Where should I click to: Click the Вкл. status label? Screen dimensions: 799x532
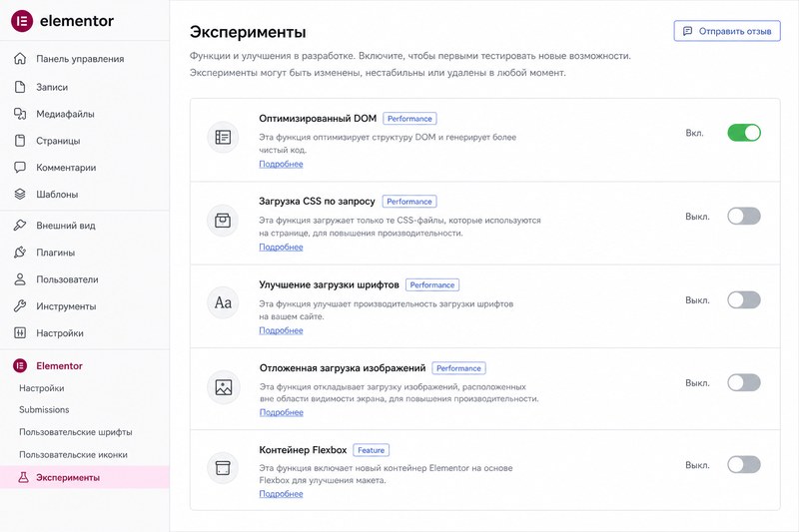[x=694, y=133]
